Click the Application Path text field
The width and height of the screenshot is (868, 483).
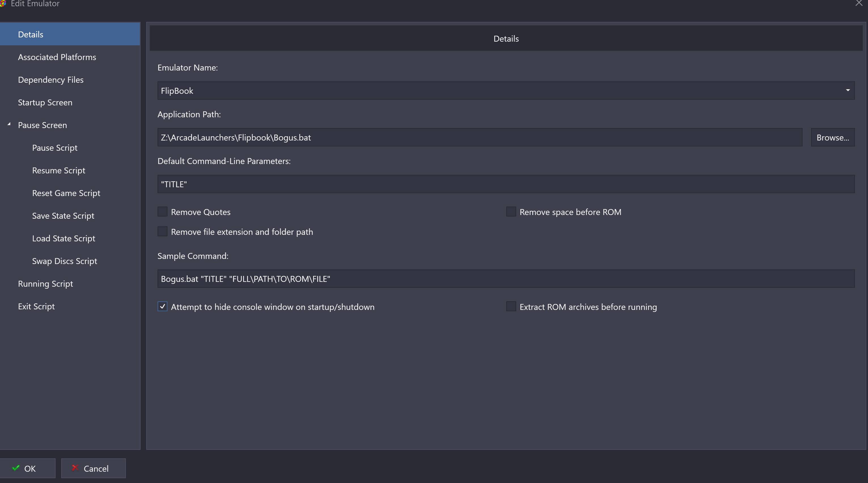coord(479,137)
